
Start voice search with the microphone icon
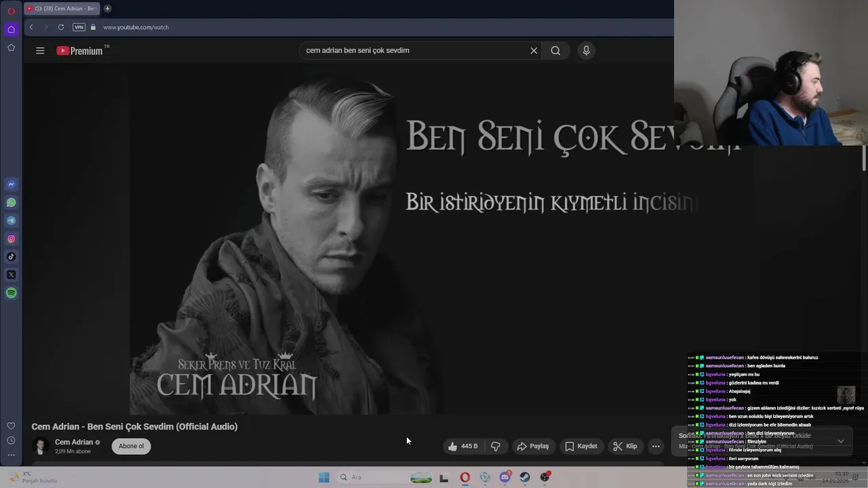click(x=587, y=50)
